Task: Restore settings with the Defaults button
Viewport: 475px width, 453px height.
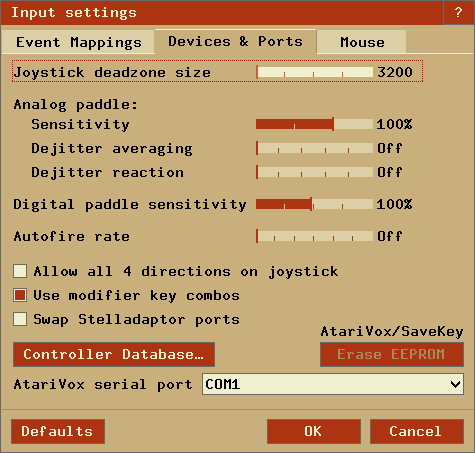Action: point(58,431)
